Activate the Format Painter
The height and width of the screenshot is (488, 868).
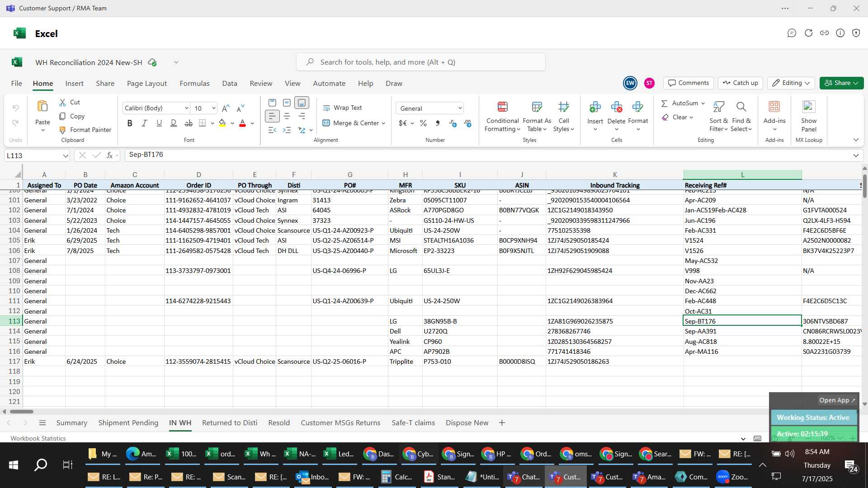click(x=85, y=130)
